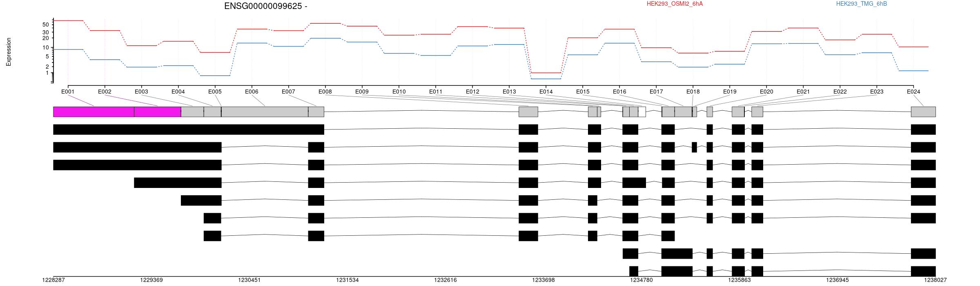Click exon label E009
Image resolution: width=980 pixels, height=286 pixels.
(362, 92)
